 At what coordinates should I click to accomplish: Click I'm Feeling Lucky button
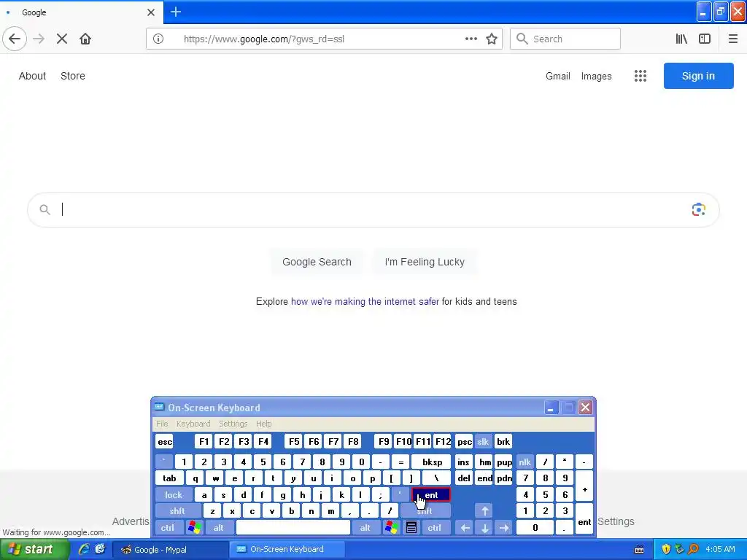[x=425, y=262]
